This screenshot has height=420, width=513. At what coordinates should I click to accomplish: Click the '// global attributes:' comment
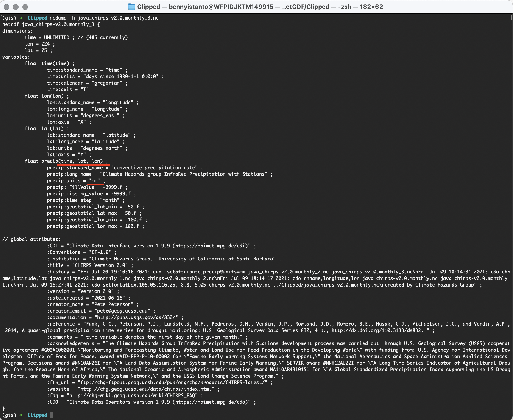click(x=31, y=240)
